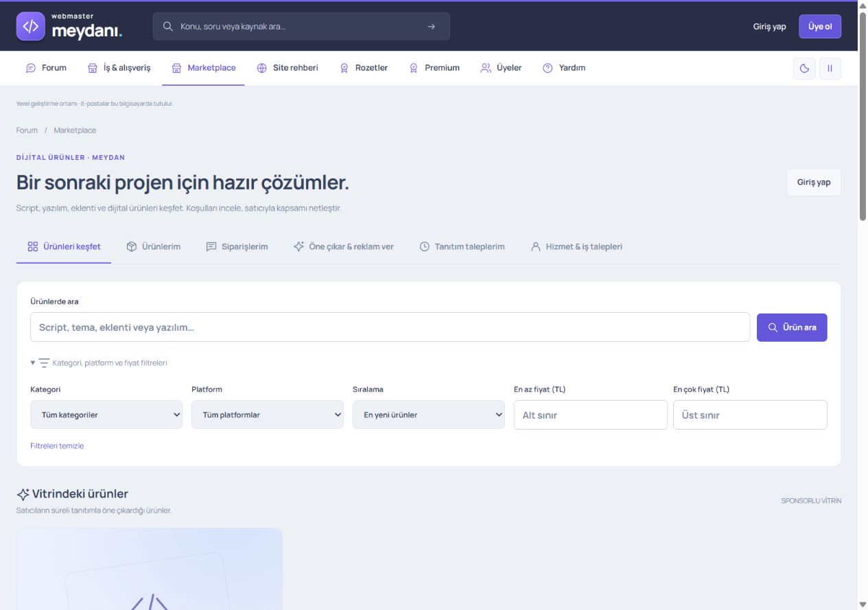This screenshot has height=610, width=868.
Task: Open the Marketplace nav menu item
Action: (x=204, y=68)
